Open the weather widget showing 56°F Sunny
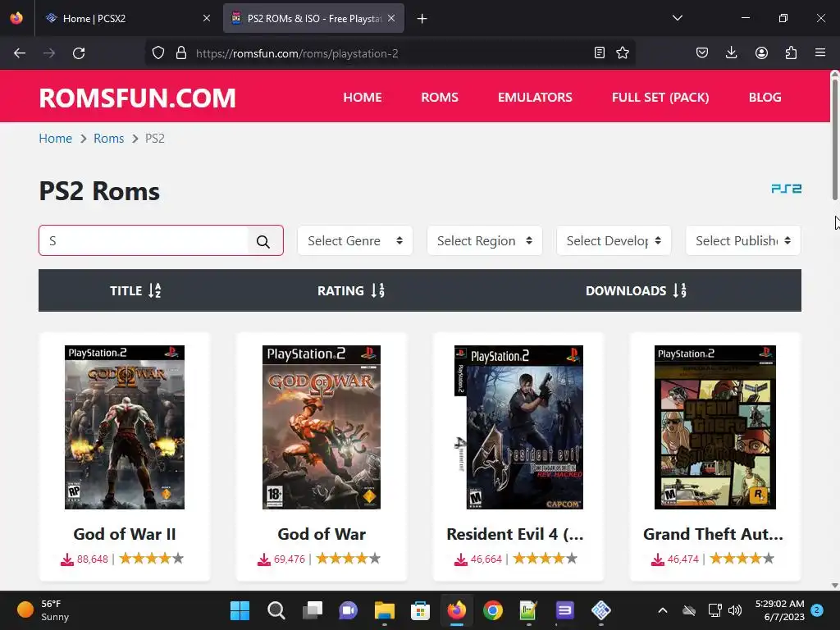 [43, 610]
